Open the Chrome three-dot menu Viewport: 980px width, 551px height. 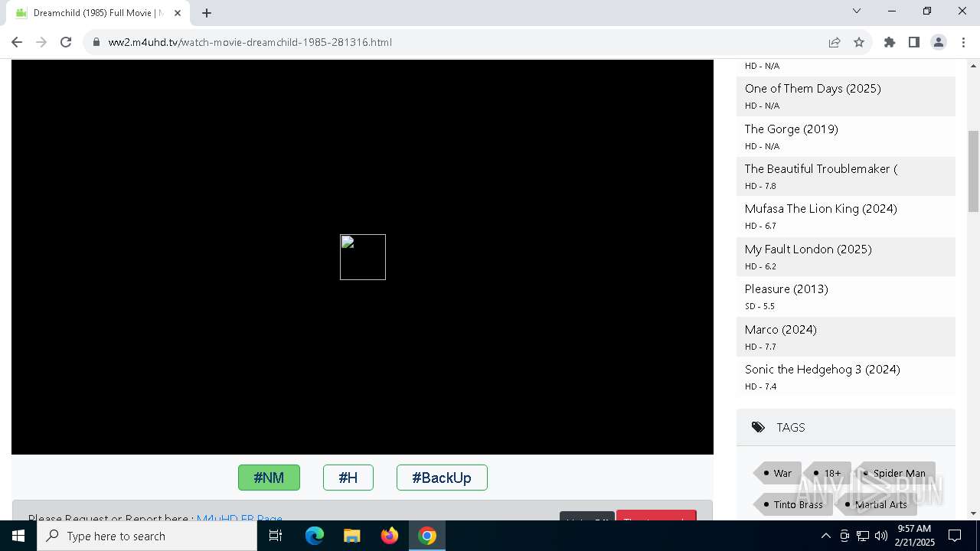(x=963, y=42)
